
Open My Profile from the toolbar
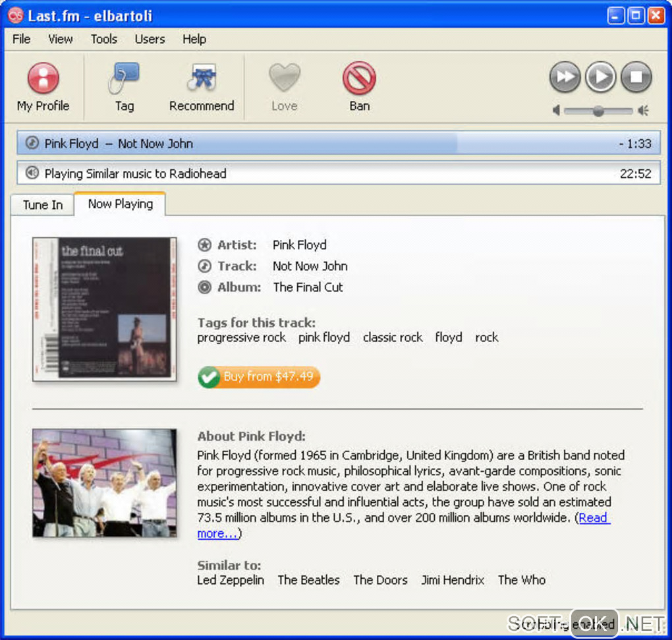(x=43, y=87)
